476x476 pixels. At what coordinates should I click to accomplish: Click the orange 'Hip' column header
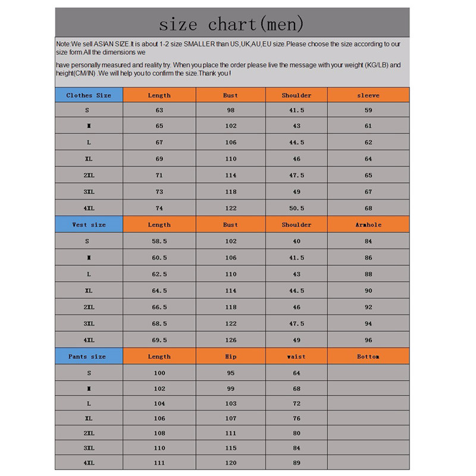coord(230,356)
